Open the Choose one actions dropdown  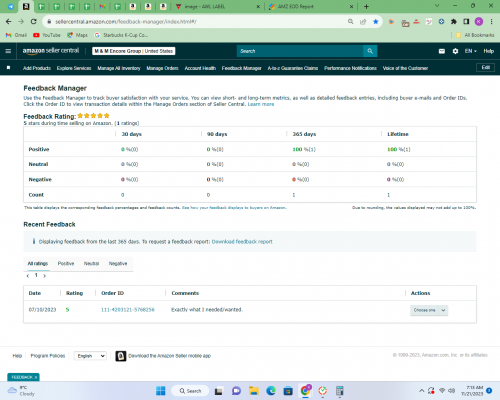point(429,310)
